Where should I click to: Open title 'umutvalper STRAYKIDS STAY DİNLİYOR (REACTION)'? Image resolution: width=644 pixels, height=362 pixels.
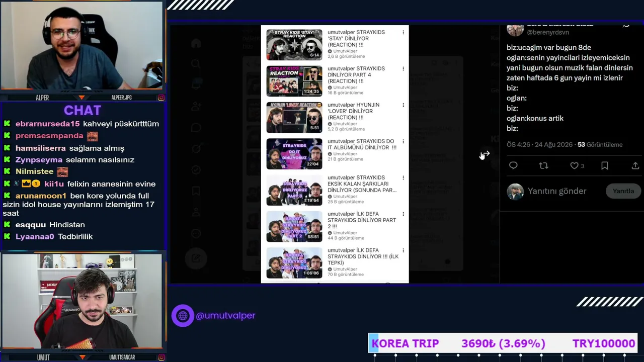tap(356, 39)
